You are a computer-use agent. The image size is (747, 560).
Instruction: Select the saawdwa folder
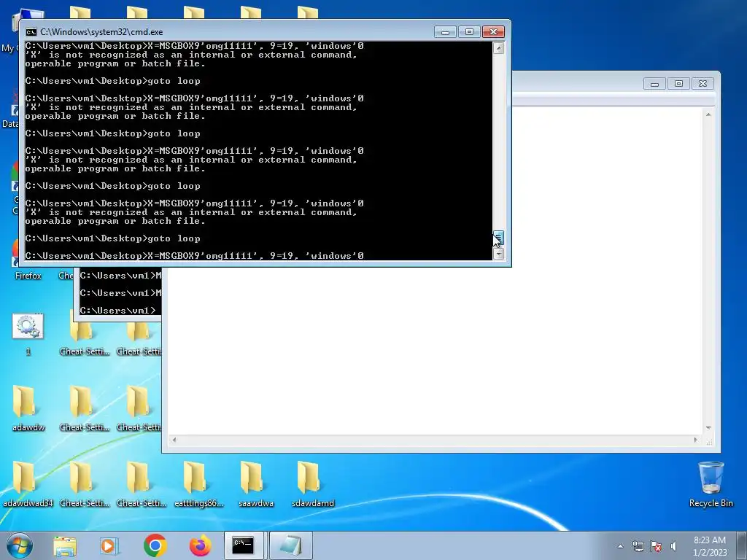[256, 484]
